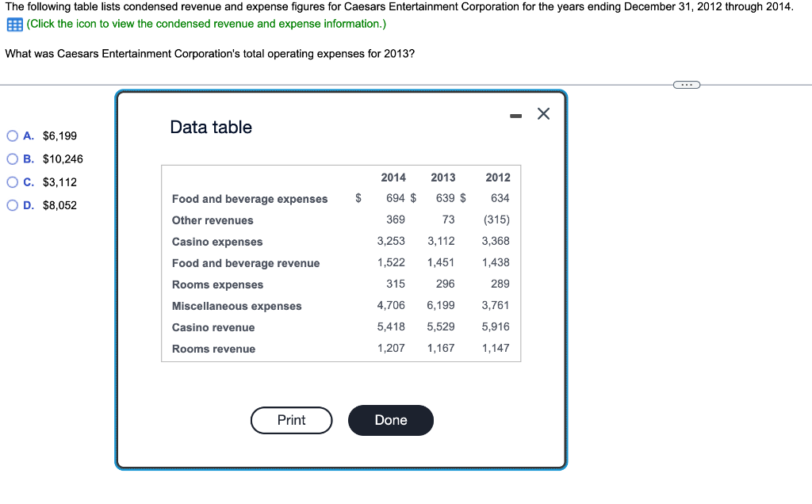Click the 2014 casino expenses value 3,253
The image size is (812, 504).
pyautogui.click(x=391, y=241)
